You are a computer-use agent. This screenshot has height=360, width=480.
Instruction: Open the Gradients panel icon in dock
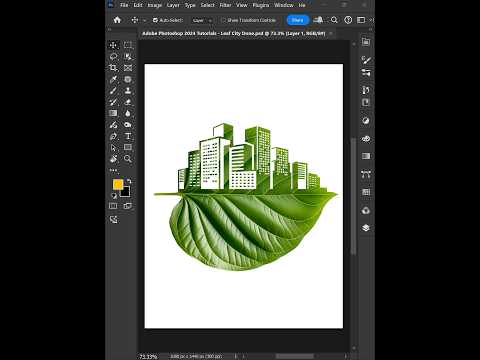[x=366, y=156]
